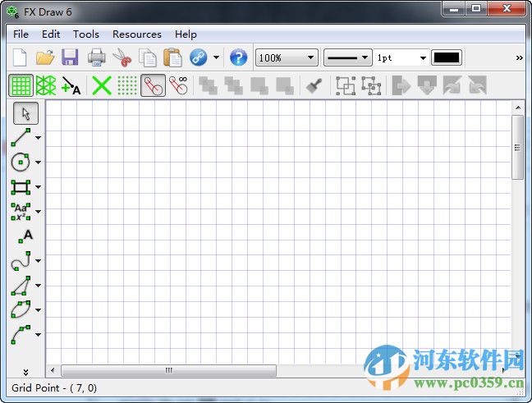Select the pointer selection tool
Image resolution: width=532 pixels, height=403 pixels.
point(25,113)
